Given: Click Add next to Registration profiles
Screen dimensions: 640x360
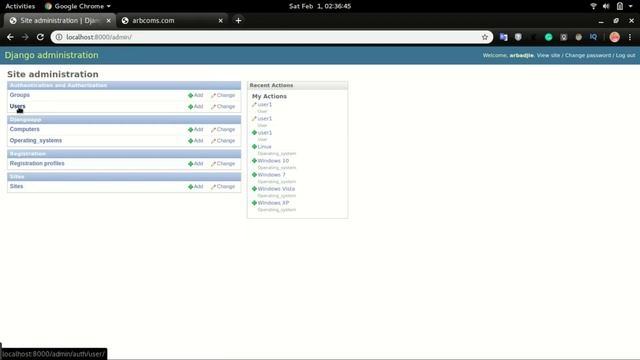Looking at the screenshot, I should click(196, 164).
